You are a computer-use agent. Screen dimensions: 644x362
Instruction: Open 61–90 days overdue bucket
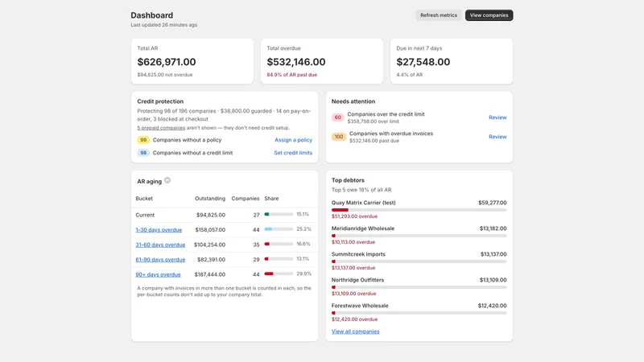160,259
